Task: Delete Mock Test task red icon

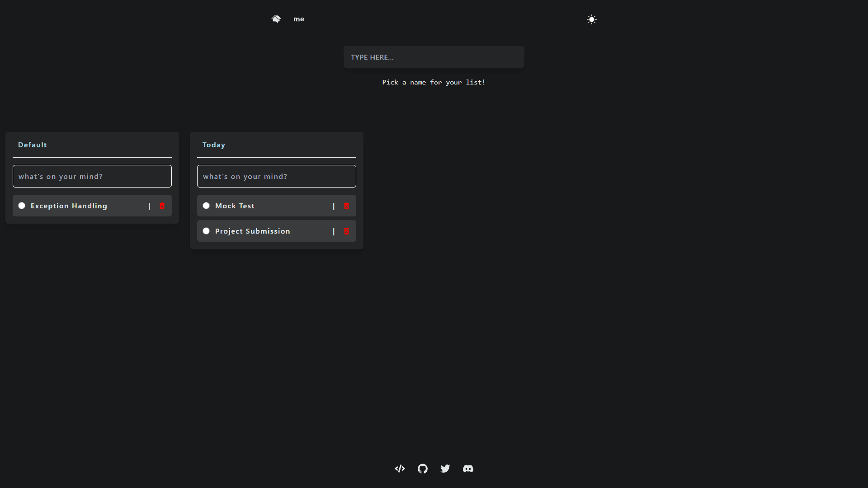Action: (x=346, y=206)
